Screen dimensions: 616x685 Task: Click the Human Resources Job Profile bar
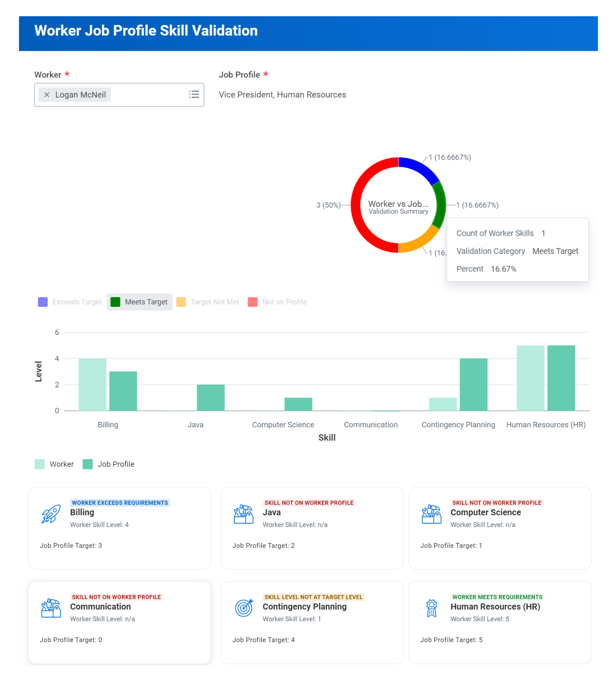561,378
